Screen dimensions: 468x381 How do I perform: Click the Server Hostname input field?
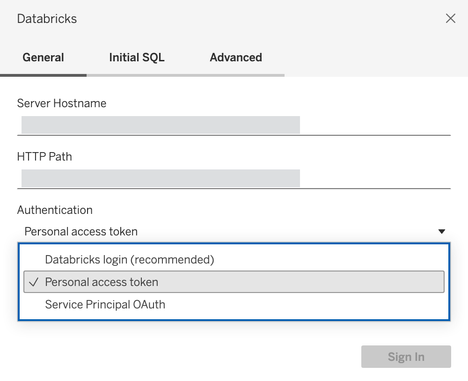[x=234, y=125]
